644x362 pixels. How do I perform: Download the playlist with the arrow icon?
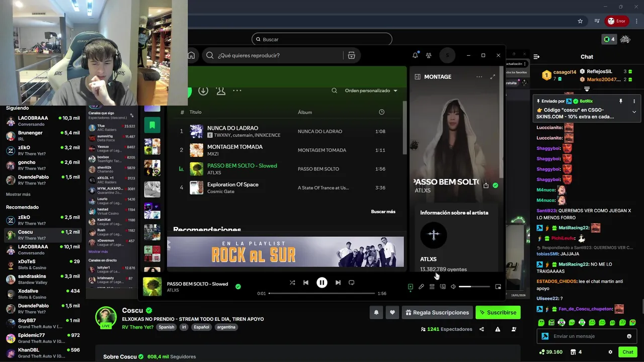click(203, 90)
